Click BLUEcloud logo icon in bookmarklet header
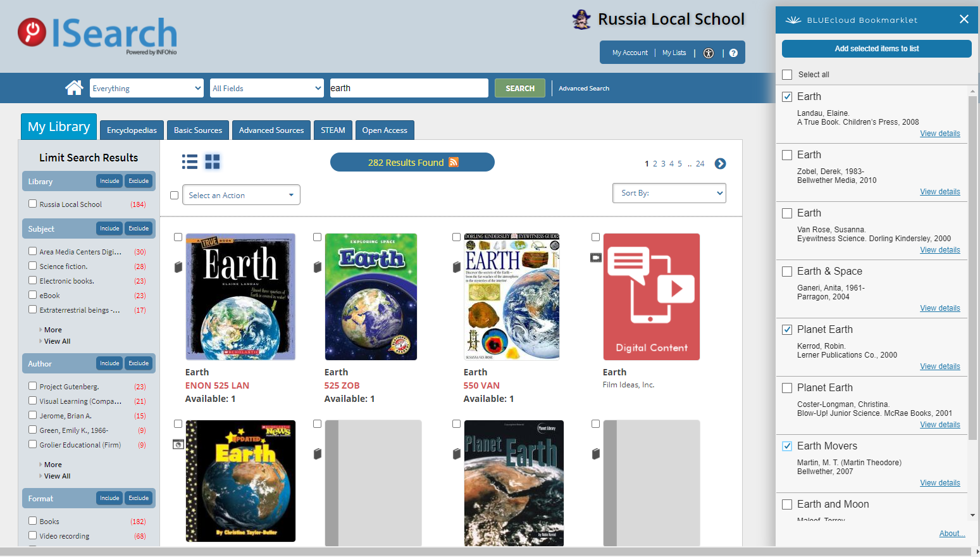The width and height of the screenshot is (980, 557). coord(793,20)
